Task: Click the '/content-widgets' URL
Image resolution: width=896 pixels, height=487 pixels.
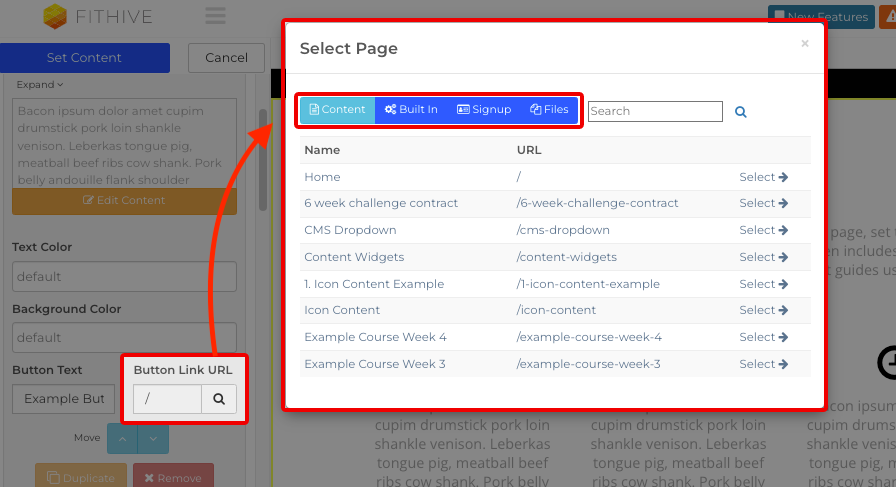Action: pyautogui.click(x=566, y=257)
